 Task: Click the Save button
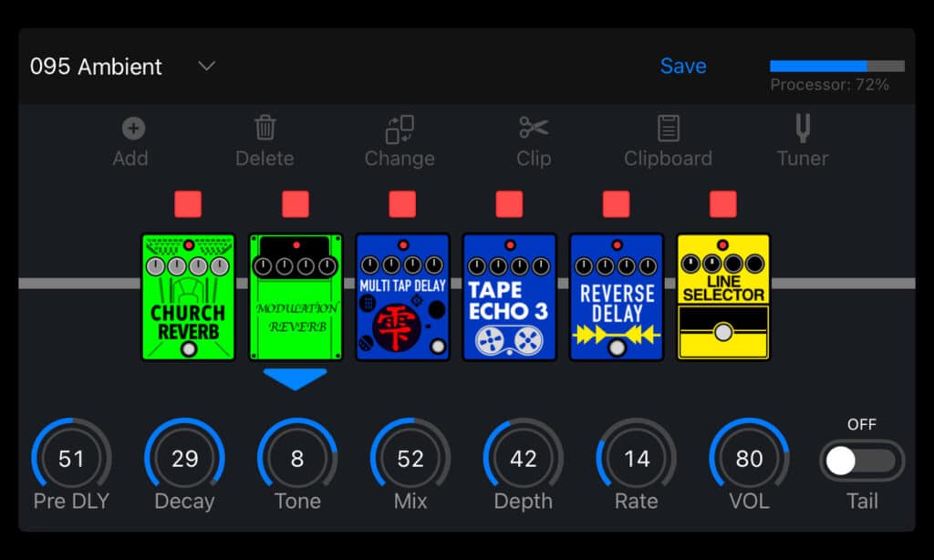pyautogui.click(x=683, y=66)
